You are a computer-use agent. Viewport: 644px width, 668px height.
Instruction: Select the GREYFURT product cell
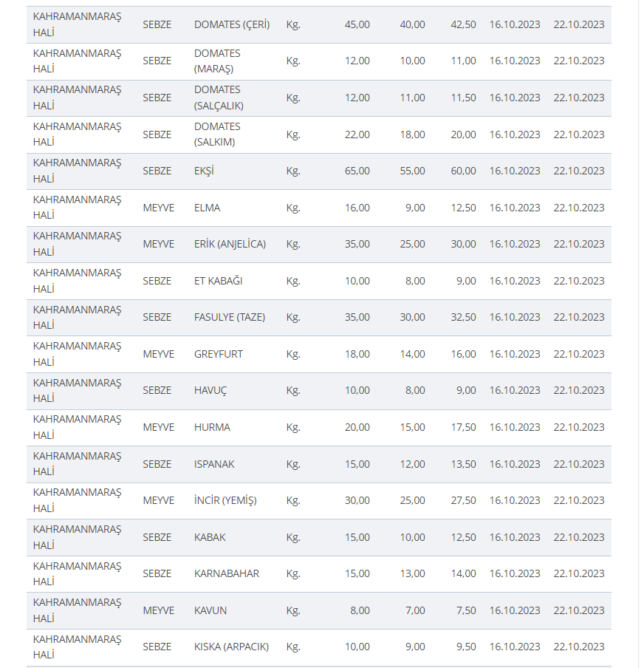(218, 354)
